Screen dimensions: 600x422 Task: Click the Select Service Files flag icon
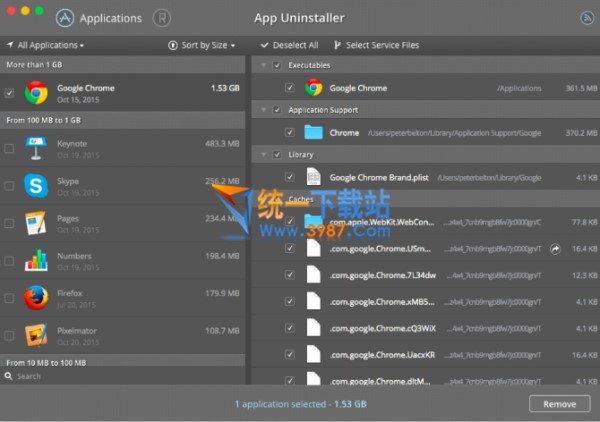pos(337,45)
